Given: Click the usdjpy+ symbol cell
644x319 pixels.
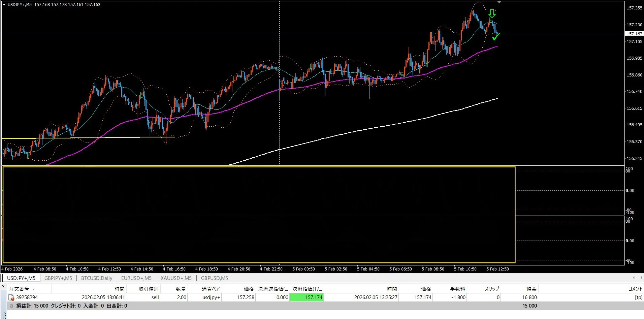Looking at the screenshot, I should (211, 297).
